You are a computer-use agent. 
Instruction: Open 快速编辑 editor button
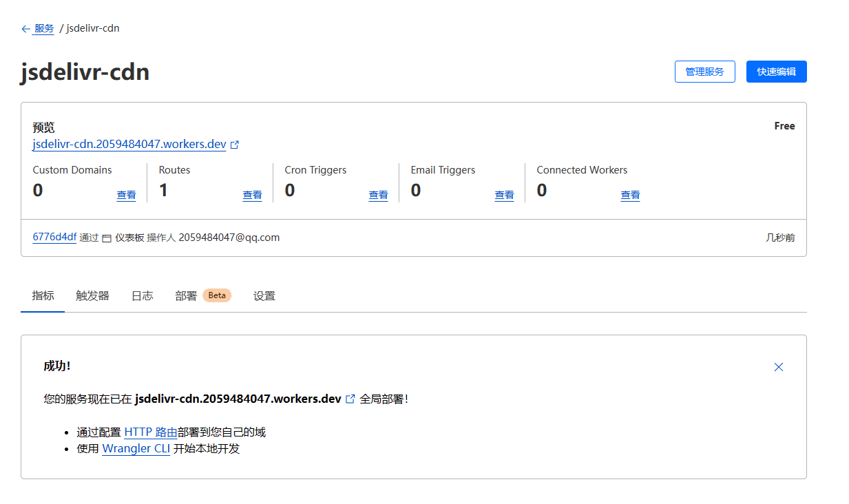click(776, 72)
